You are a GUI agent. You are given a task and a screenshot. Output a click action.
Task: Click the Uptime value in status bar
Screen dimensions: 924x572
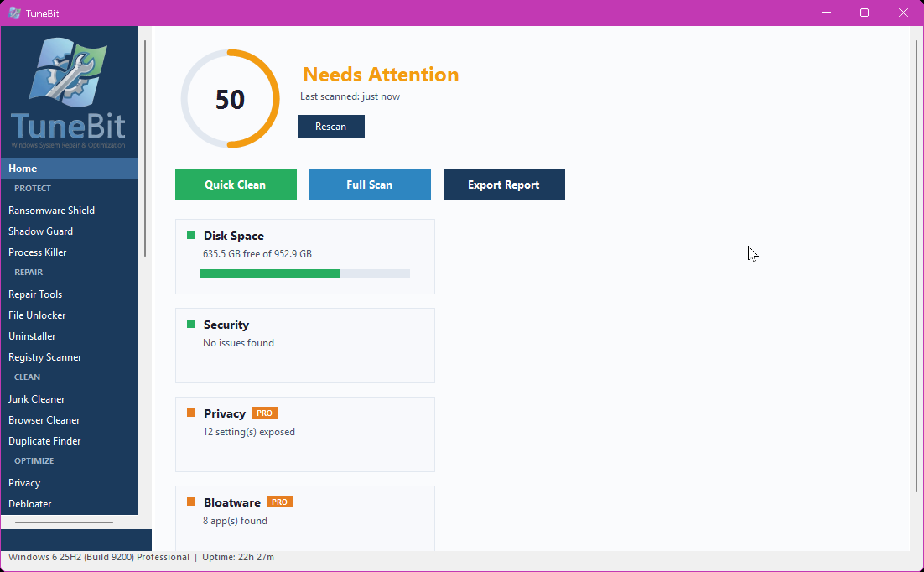point(238,557)
